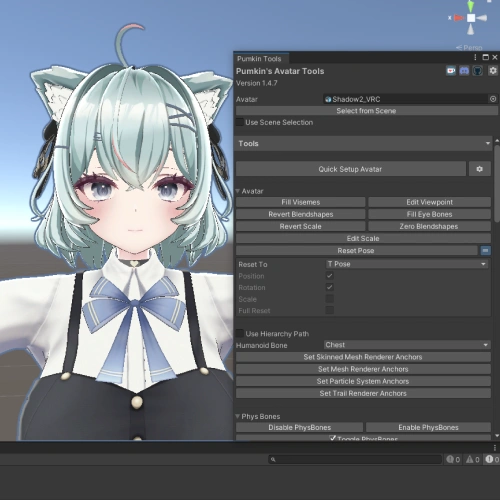Click Reset Pose button

pos(356,250)
